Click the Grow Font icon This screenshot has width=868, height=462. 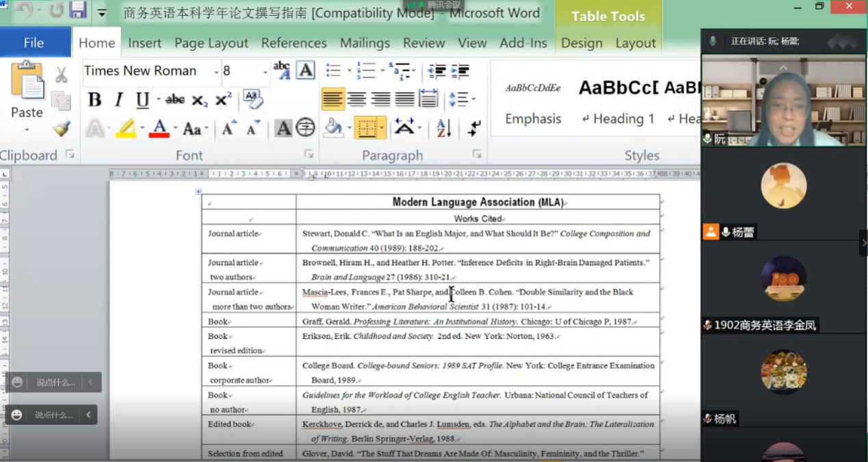point(228,129)
